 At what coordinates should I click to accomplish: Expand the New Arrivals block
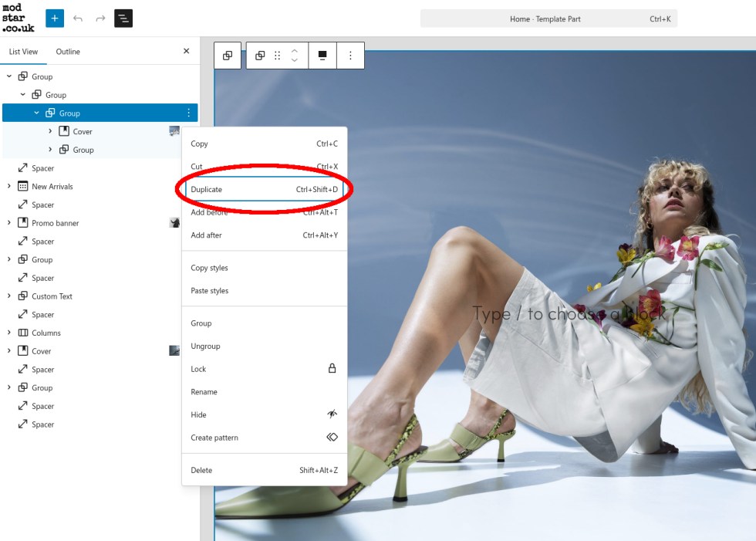coord(8,186)
